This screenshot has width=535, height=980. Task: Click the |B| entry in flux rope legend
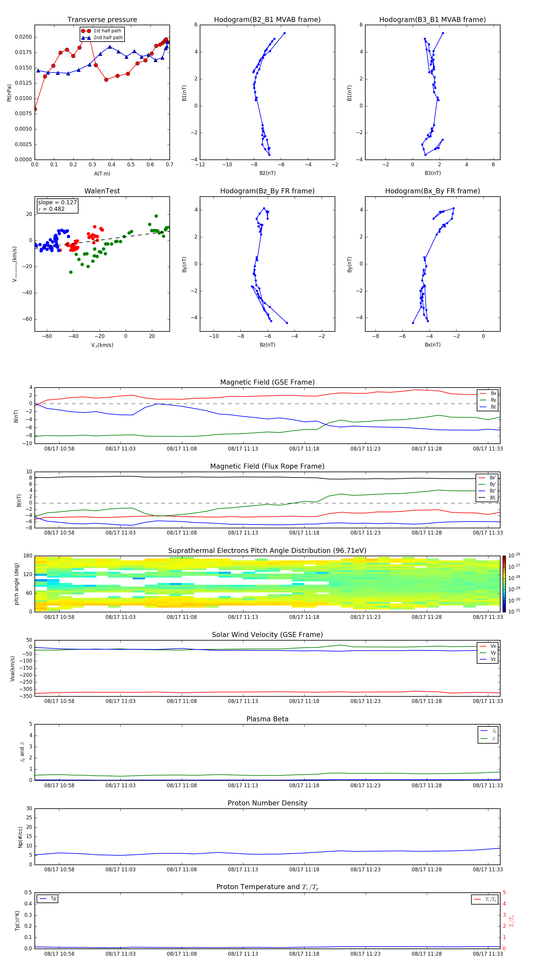(x=487, y=498)
